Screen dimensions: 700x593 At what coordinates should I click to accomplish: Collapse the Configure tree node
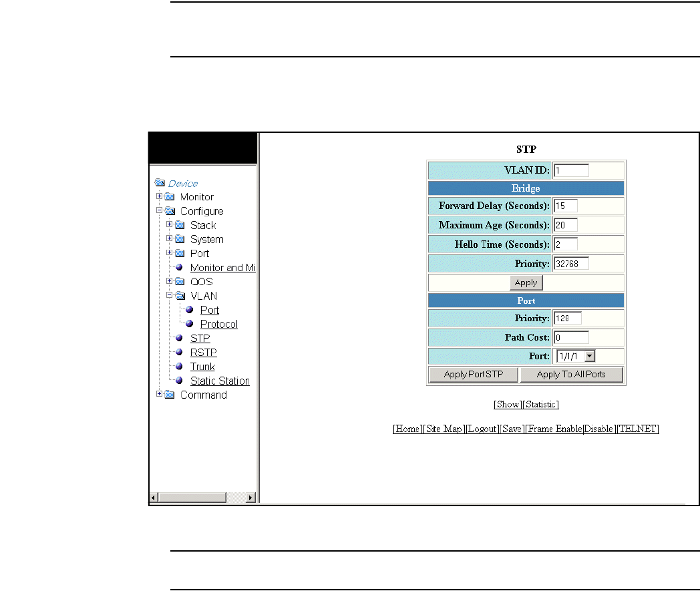point(159,210)
